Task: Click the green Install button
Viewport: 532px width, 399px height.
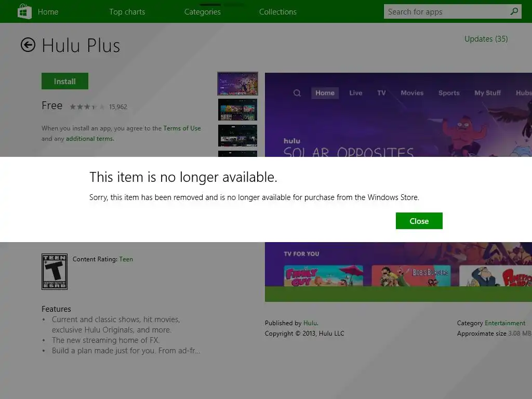Action: coord(65,81)
